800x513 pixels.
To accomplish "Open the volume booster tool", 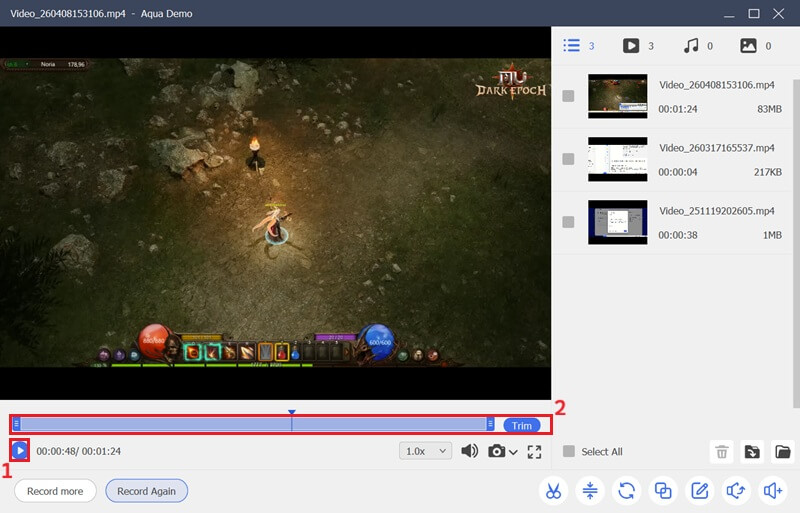I will pos(773,491).
